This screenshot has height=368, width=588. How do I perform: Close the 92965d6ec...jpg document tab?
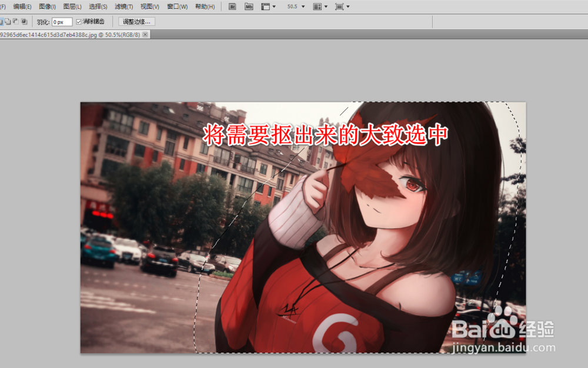[x=145, y=35]
